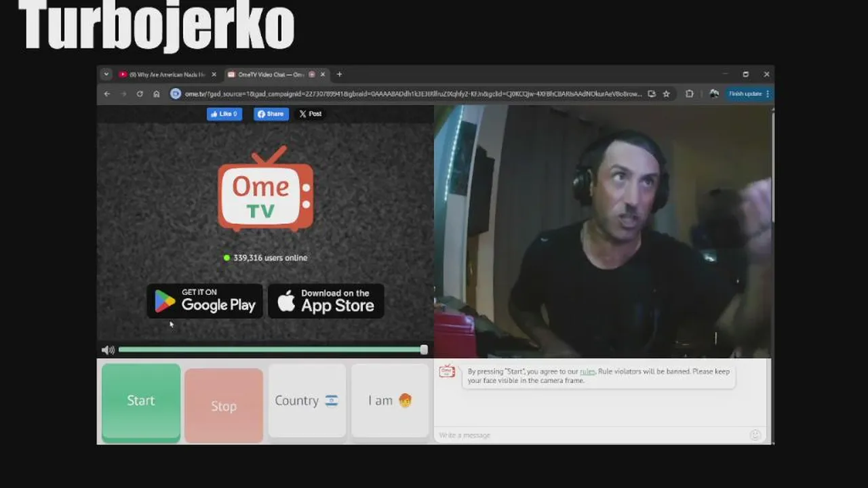Open the browser home page

pyautogui.click(x=157, y=94)
